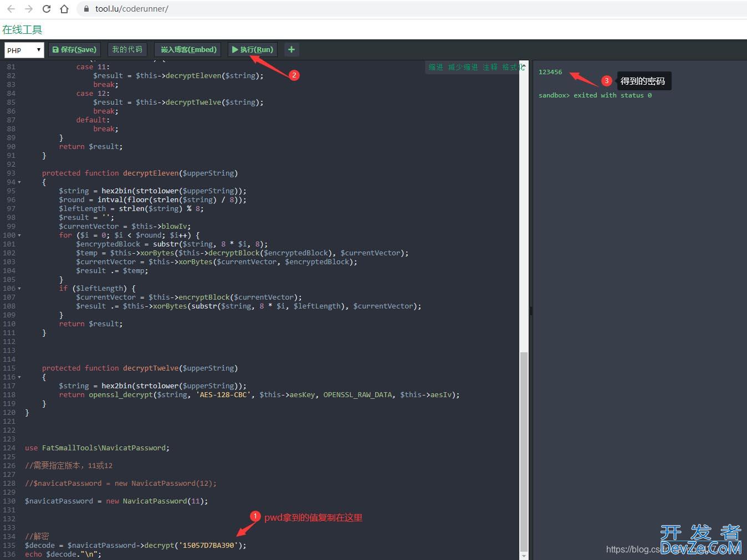The height and width of the screenshot is (560, 747).
Task: Click the browser forward arrow
Action: 29,9
